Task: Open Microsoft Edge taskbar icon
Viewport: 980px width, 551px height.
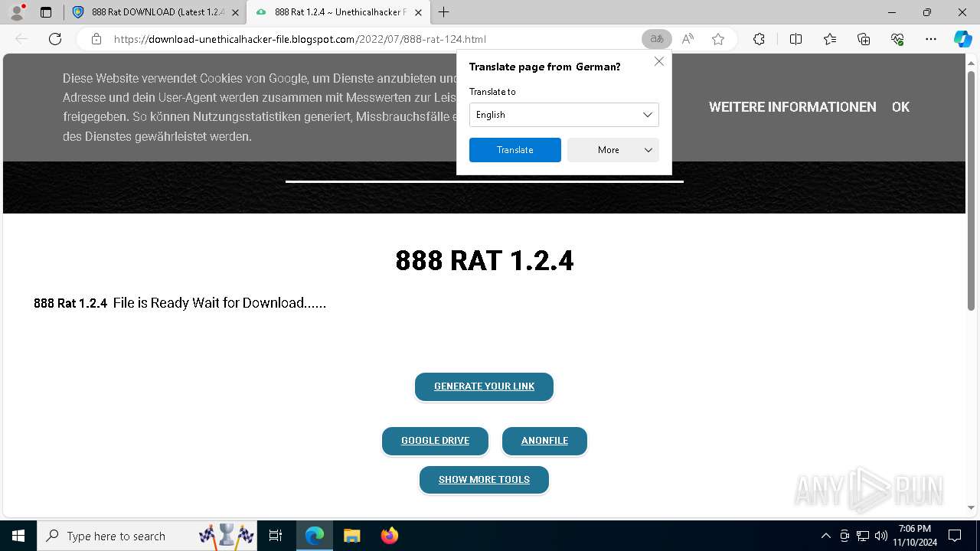Action: click(315, 536)
